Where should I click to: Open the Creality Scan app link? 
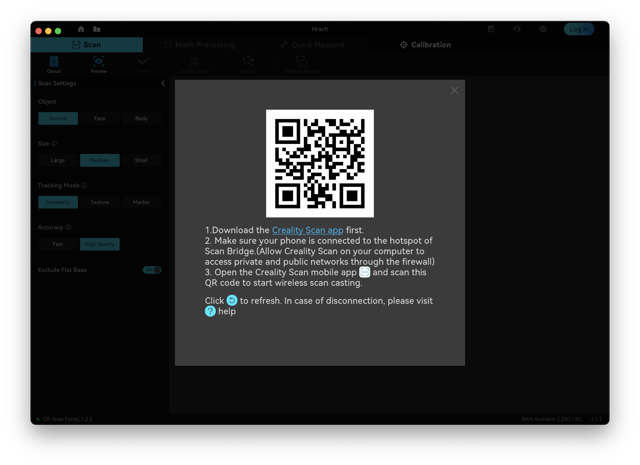(x=307, y=230)
